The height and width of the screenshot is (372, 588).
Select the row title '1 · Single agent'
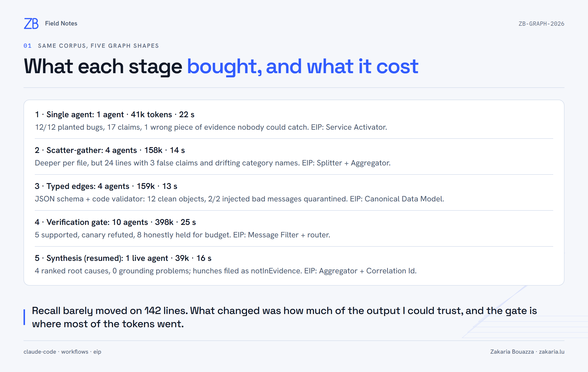click(x=114, y=115)
